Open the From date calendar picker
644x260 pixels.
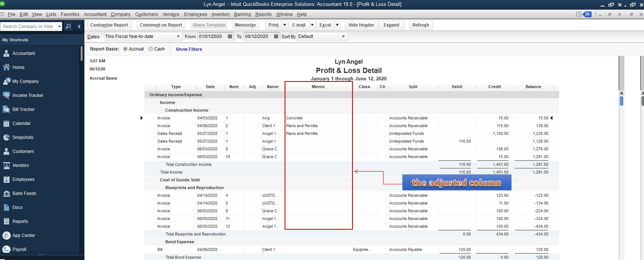coord(230,36)
